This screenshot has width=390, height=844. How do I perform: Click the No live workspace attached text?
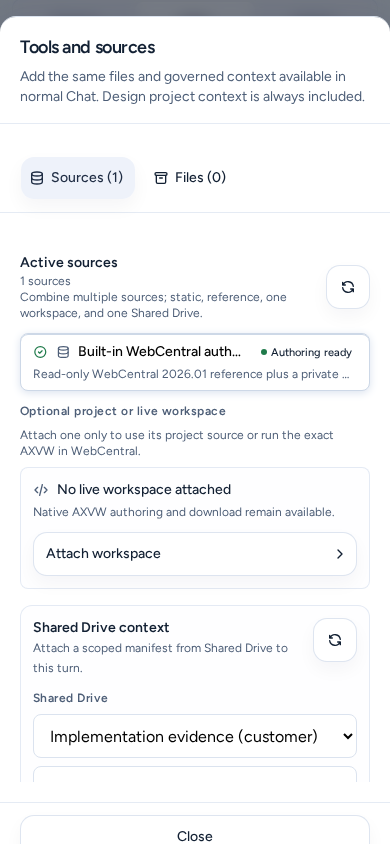[144, 489]
